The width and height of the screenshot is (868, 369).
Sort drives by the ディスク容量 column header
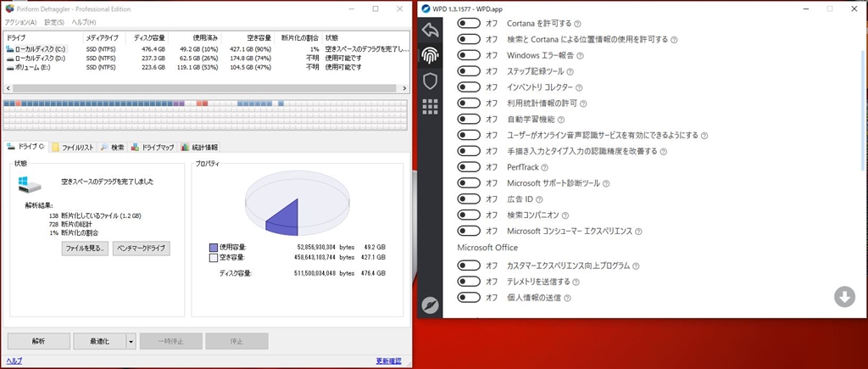(x=147, y=38)
